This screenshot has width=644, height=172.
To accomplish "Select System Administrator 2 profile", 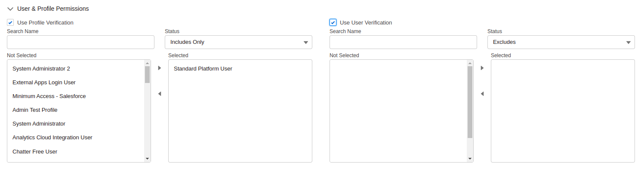I will (41, 69).
